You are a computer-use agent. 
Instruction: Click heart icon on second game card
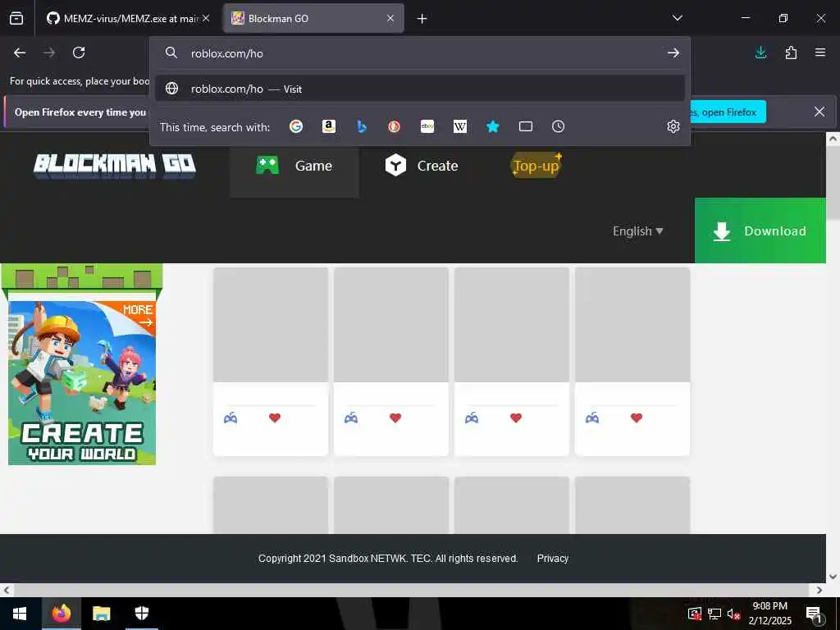(x=395, y=418)
